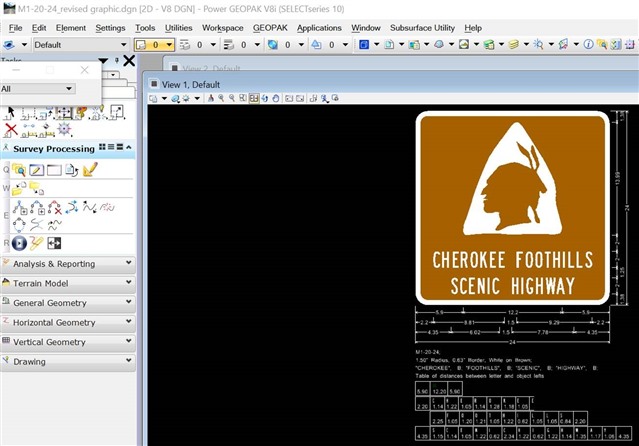Screen dimensions: 639x446
Task: Open the active level Default dropdown
Action: 123,44
